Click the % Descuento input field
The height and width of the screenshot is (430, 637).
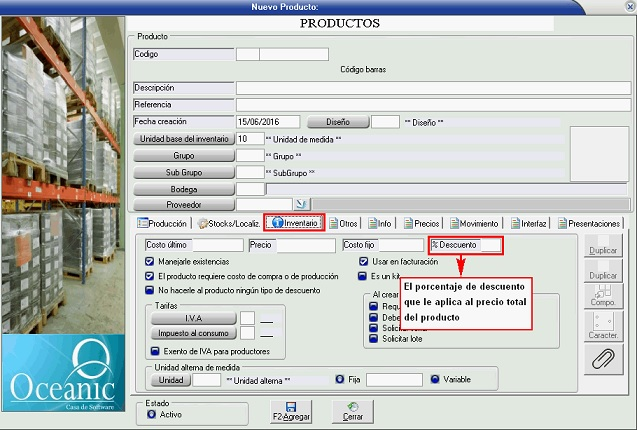[488, 244]
